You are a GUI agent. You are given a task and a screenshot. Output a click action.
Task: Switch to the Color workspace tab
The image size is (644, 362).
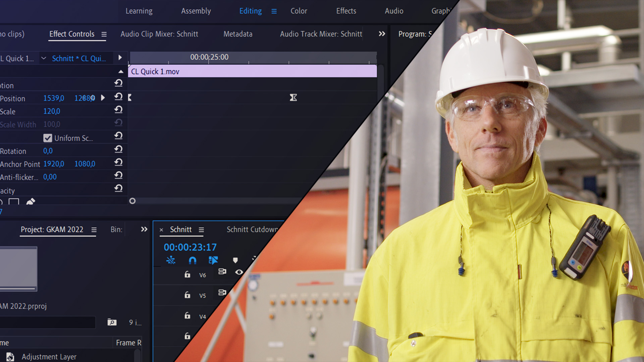(x=299, y=11)
